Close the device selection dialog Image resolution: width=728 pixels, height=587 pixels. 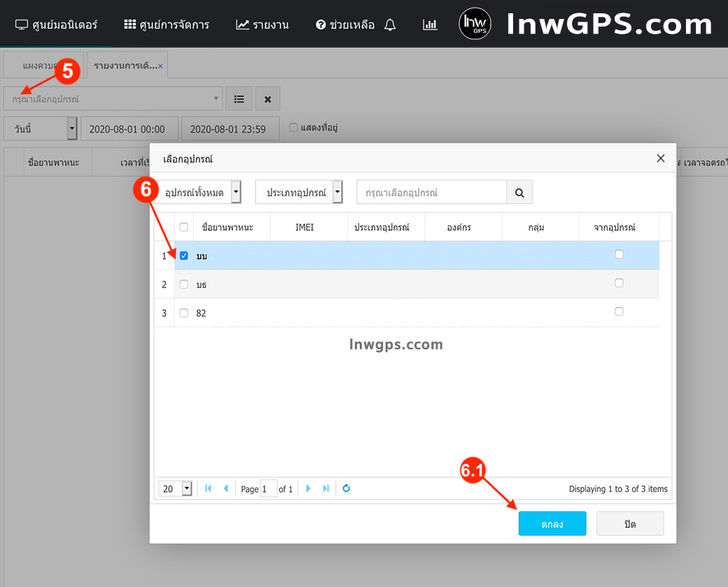660,159
